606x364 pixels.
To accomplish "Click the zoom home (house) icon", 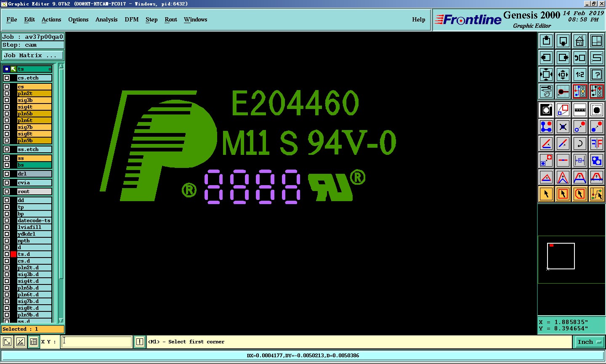I will 580,41.
